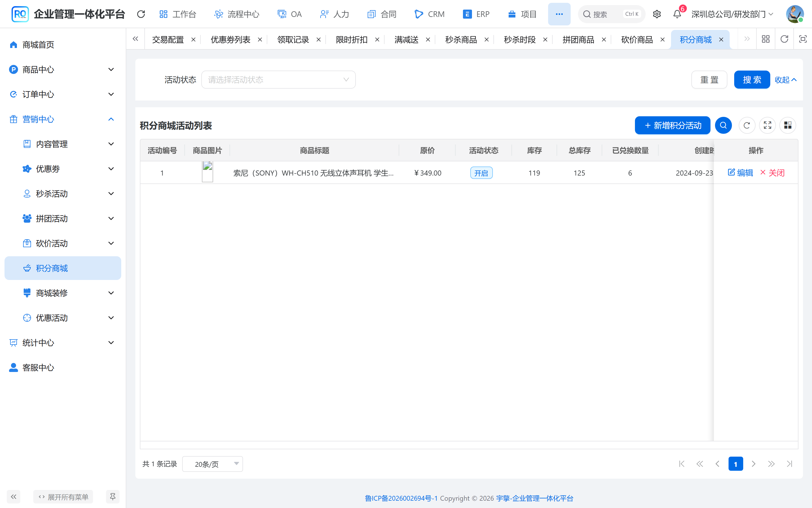
Task: Open the more modules ellipsis button
Action: click(x=559, y=14)
